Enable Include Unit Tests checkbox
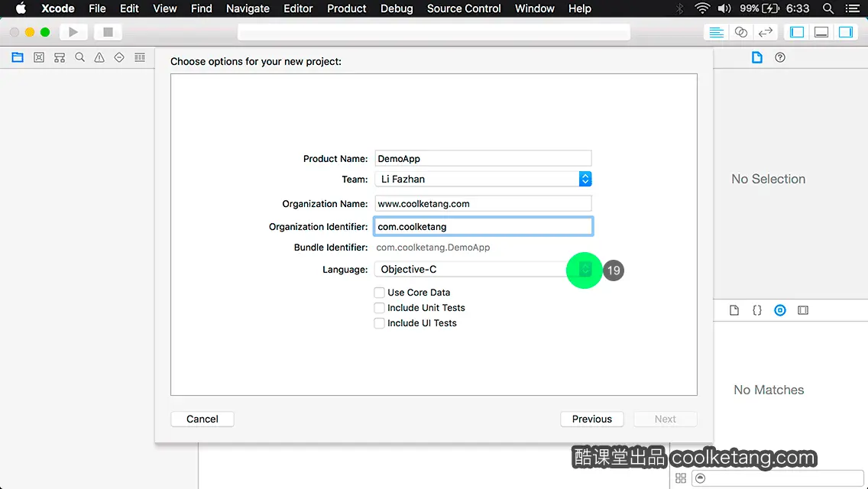The height and width of the screenshot is (489, 868). 379,308
